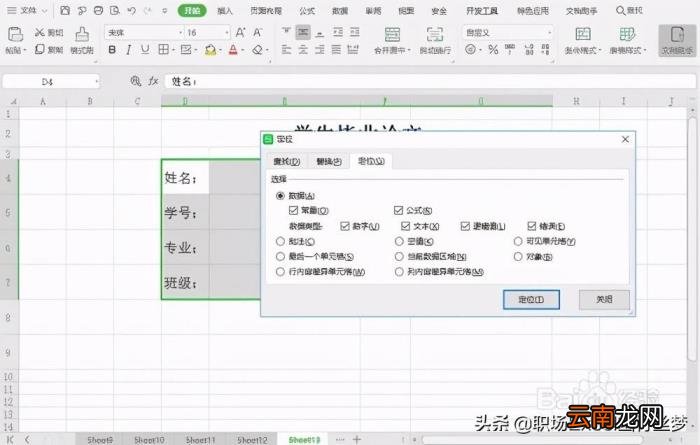Align text to middle vertically

pyautogui.click(x=303, y=32)
